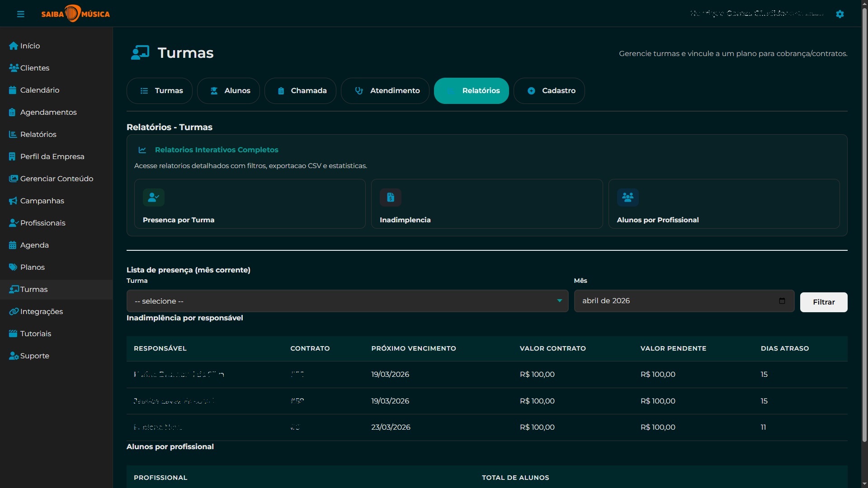Open Relatorios Interativos Completos link

(217, 150)
